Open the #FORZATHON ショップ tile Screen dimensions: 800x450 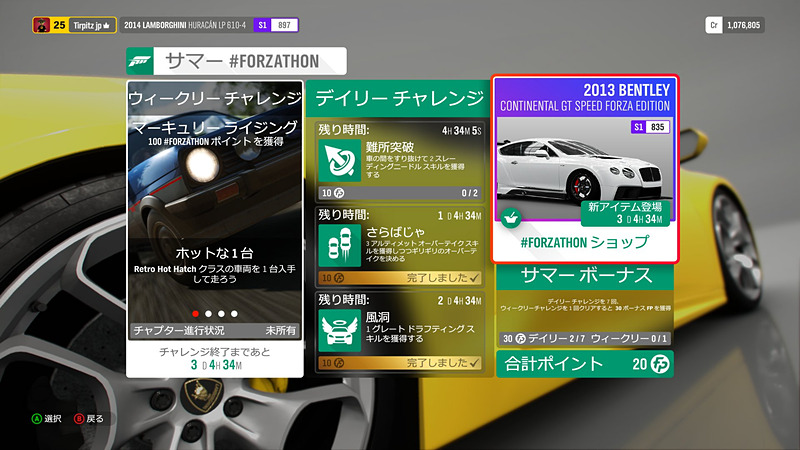click(585, 169)
